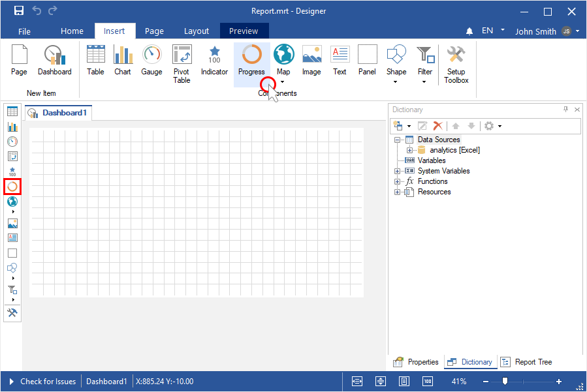Screen dimensions: 587x392
Task: Switch to the Layout ribbon tab
Action: [x=197, y=31]
